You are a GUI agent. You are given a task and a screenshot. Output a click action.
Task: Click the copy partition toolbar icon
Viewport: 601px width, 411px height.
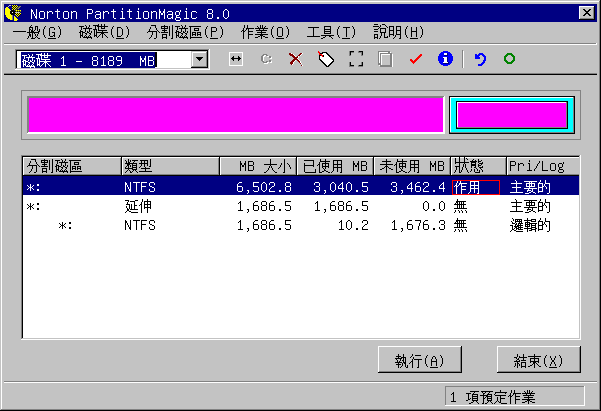pyautogui.click(x=385, y=59)
